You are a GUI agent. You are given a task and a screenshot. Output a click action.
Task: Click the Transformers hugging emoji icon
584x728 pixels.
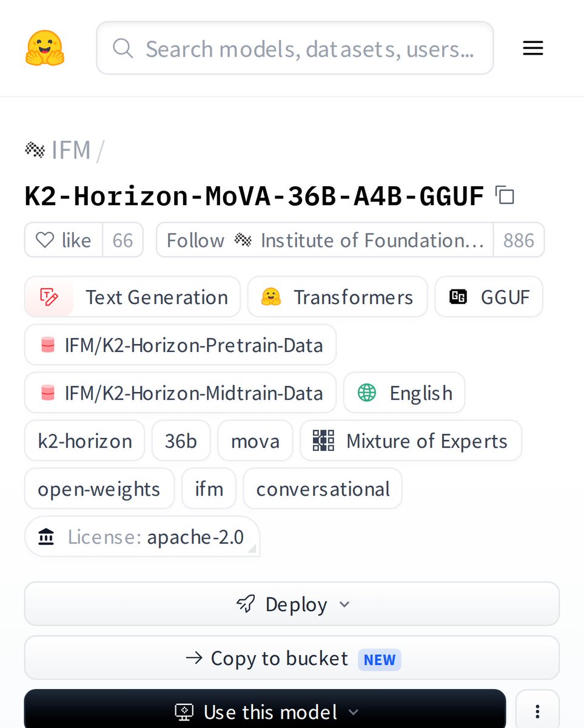270,297
